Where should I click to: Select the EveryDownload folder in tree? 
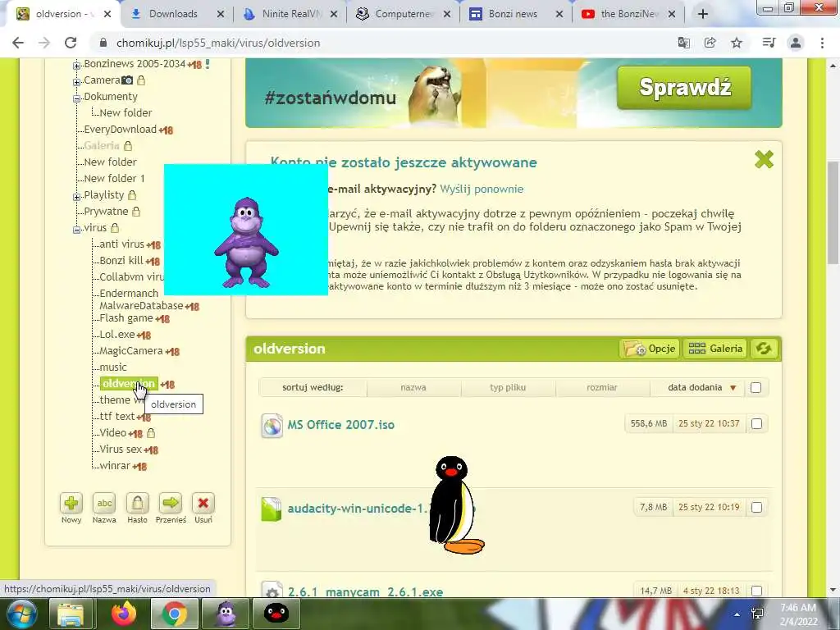pyautogui.click(x=120, y=129)
